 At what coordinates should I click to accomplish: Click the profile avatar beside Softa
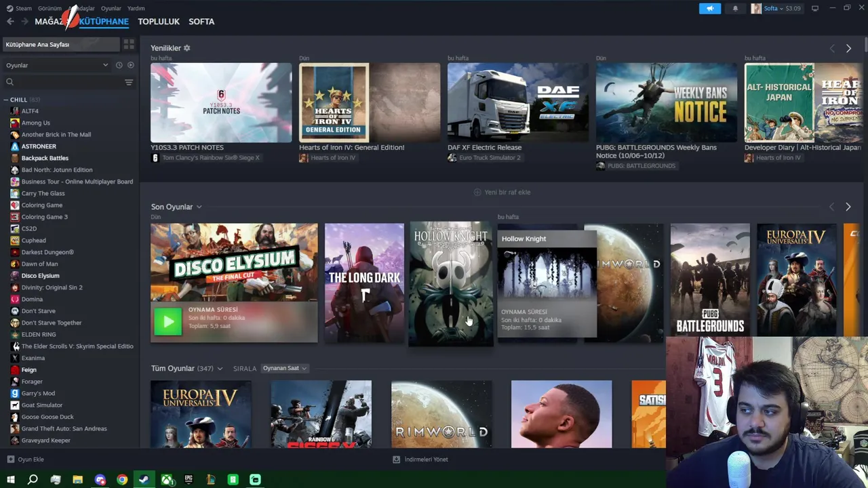pyautogui.click(x=756, y=9)
